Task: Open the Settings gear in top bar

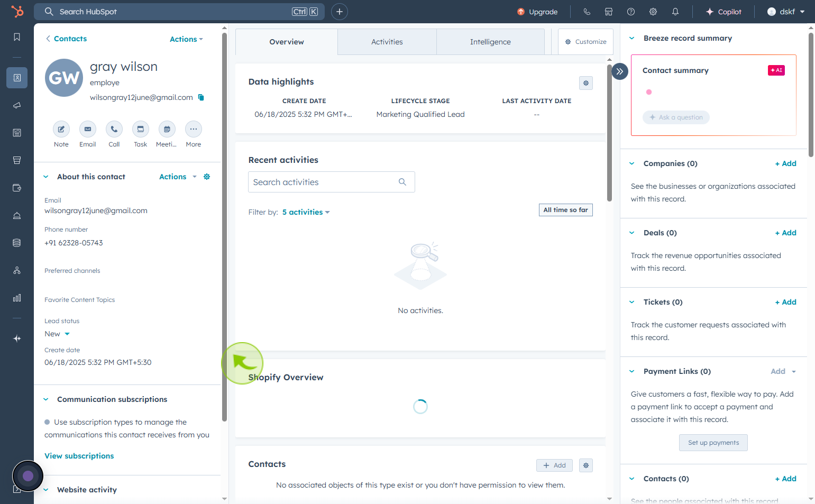Action: click(653, 12)
